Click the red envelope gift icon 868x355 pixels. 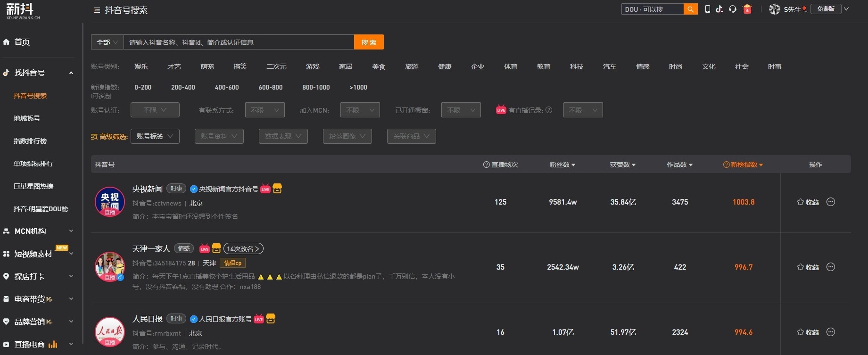[747, 9]
